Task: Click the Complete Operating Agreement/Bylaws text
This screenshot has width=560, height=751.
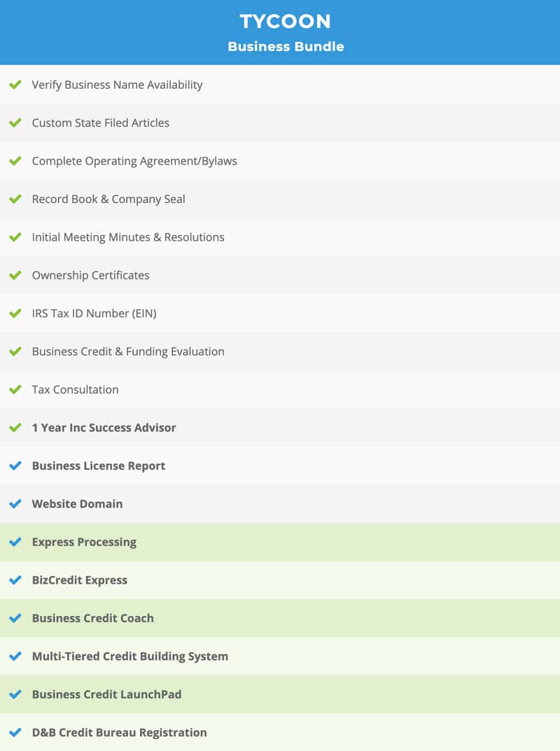Action: 134,161
